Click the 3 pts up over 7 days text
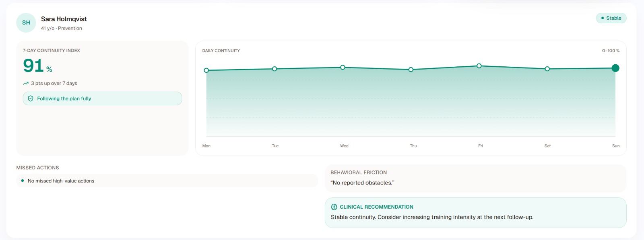 pyautogui.click(x=54, y=84)
